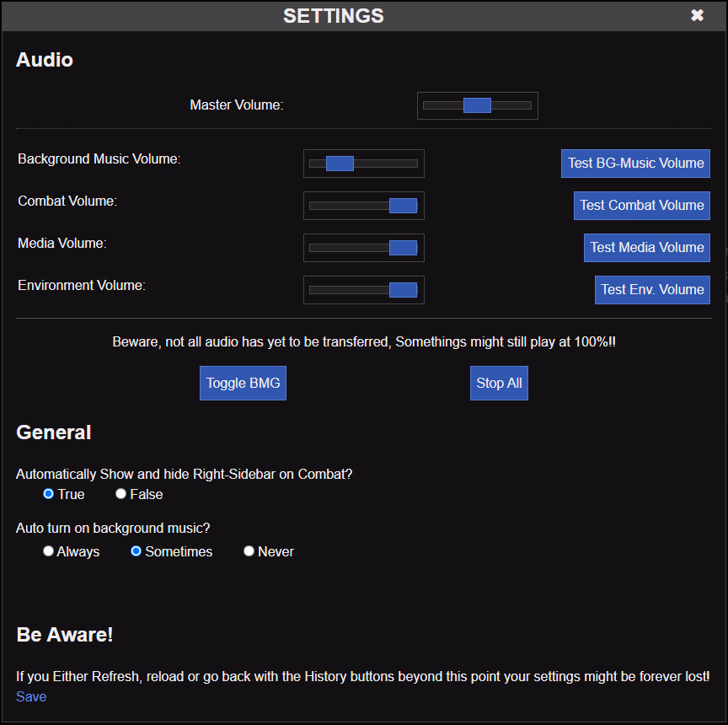Click the Save link to store settings

(30, 696)
